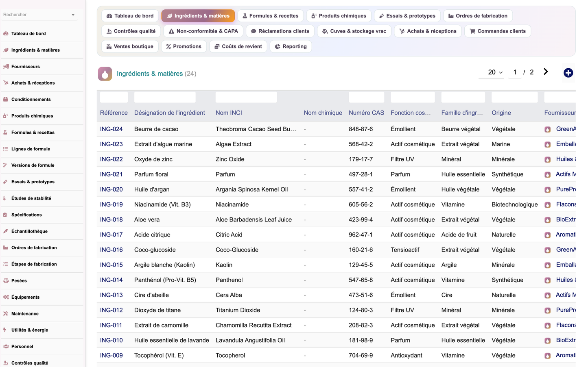Click Conditionnements sidebar box icon
588x367 pixels.
tap(6, 100)
